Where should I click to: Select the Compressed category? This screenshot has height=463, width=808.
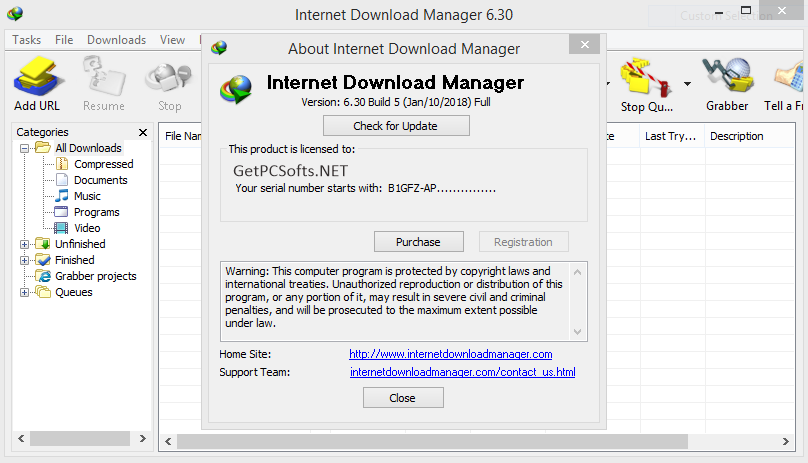[x=104, y=164]
